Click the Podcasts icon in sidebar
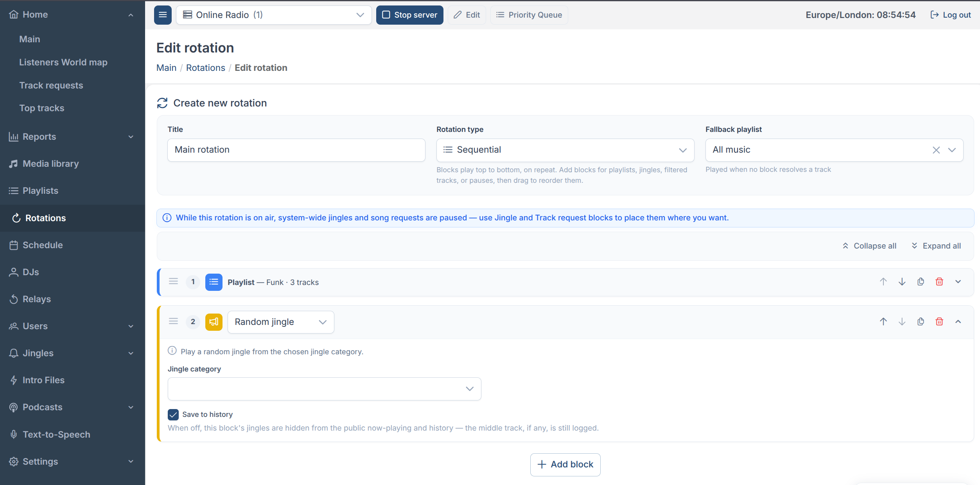 14,407
